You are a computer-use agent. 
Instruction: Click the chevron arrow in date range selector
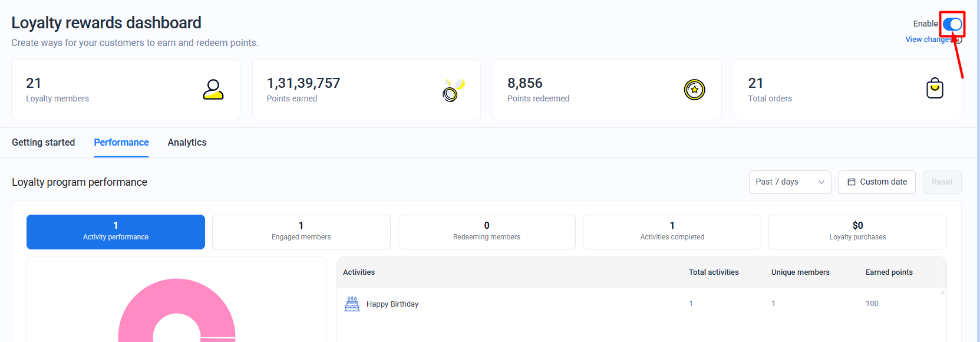(821, 182)
